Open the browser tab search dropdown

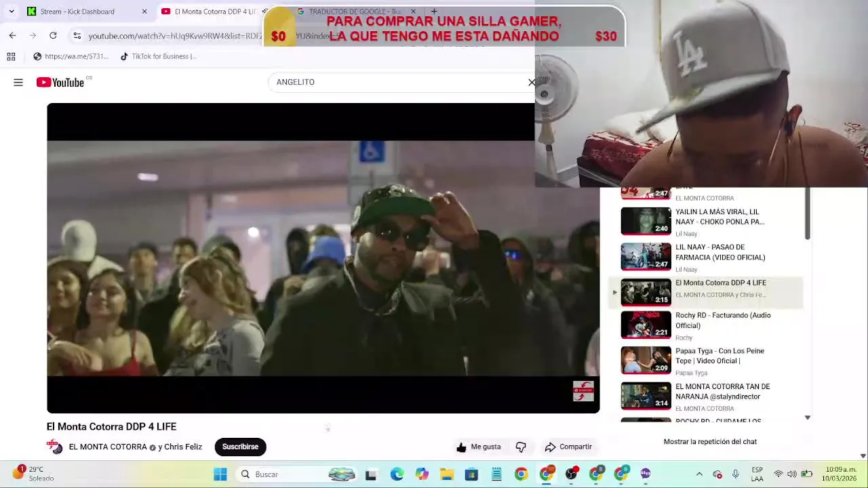(12, 12)
